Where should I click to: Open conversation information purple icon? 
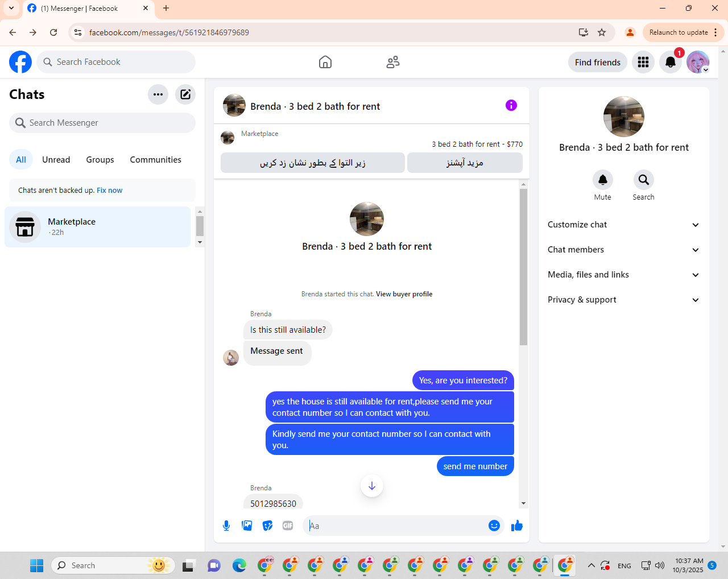click(511, 105)
